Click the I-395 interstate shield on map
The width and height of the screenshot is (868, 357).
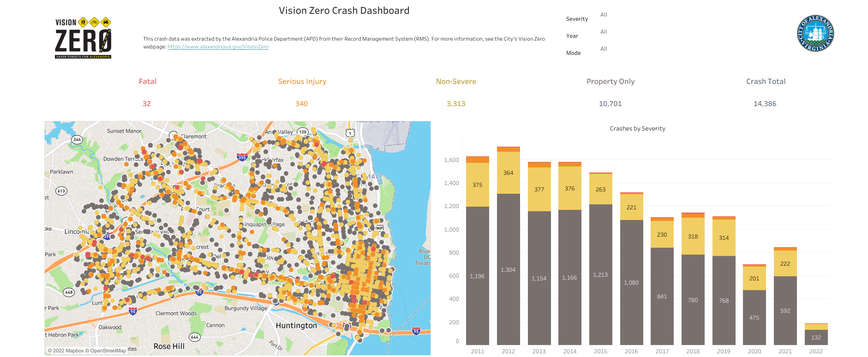(x=242, y=157)
